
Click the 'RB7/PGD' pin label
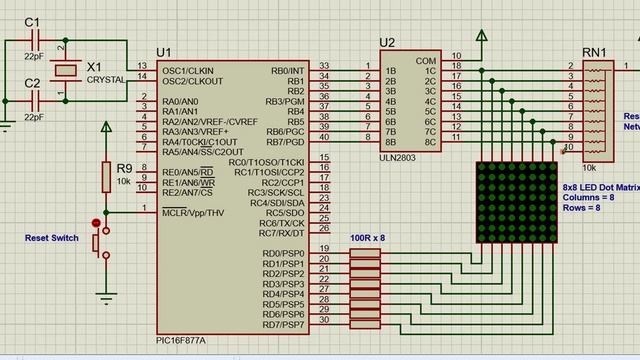click(285, 142)
